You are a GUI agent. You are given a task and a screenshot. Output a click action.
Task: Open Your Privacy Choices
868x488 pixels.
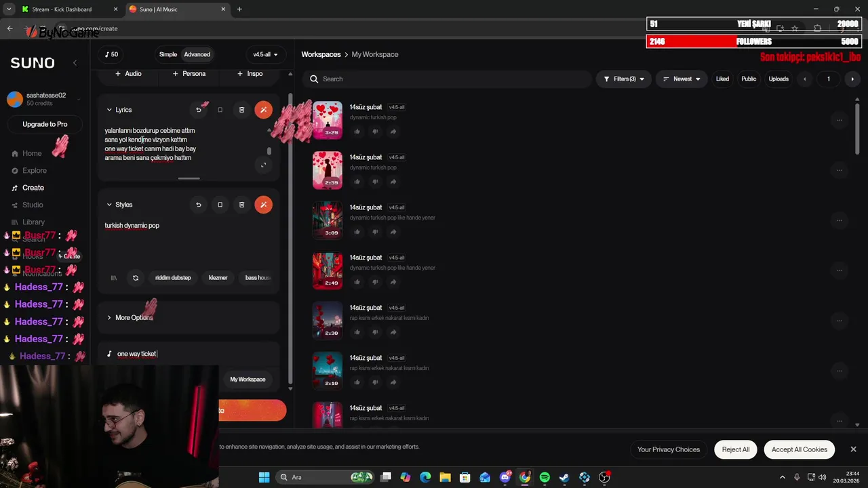(669, 449)
